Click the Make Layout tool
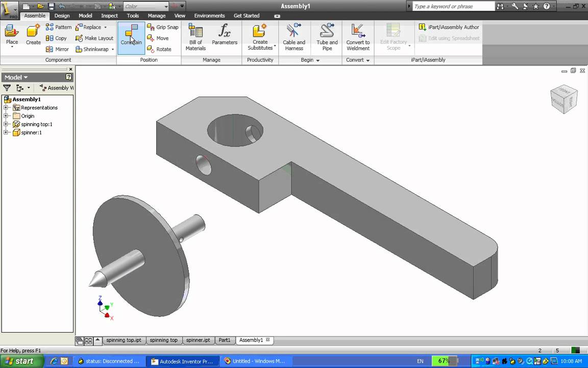The width and height of the screenshot is (588, 368). point(94,38)
